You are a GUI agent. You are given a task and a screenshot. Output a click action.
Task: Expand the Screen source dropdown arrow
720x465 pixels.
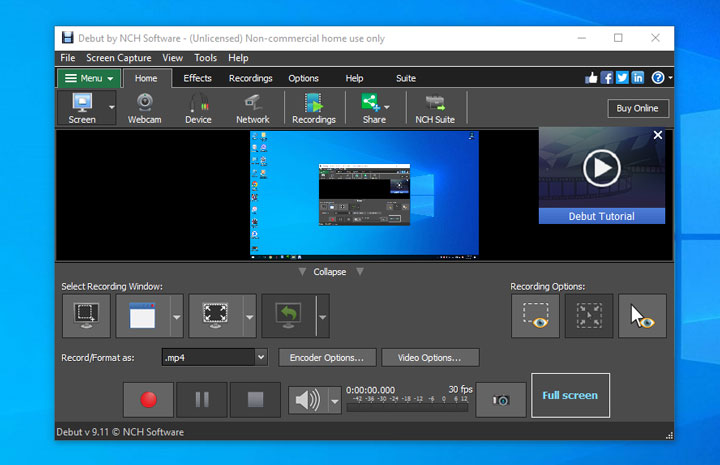(x=111, y=106)
